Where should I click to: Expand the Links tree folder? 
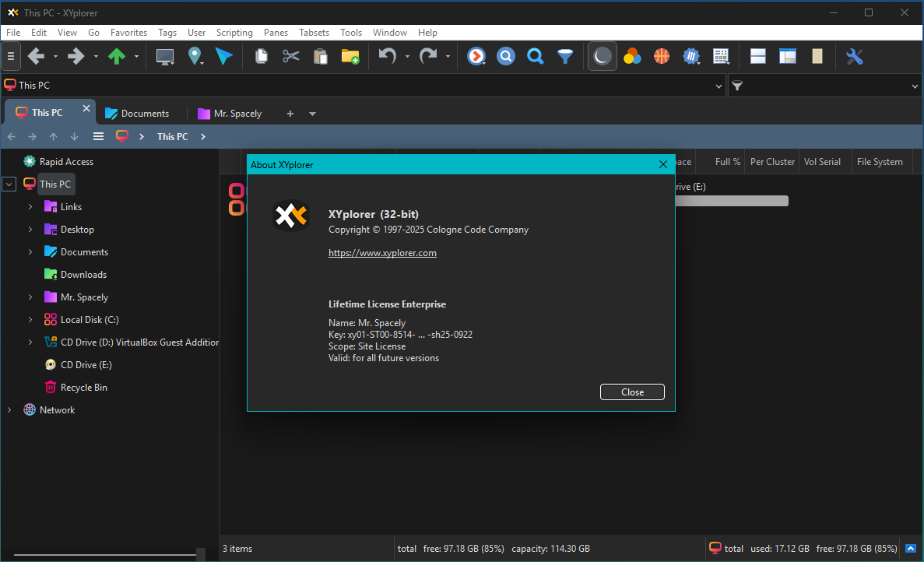pos(30,207)
